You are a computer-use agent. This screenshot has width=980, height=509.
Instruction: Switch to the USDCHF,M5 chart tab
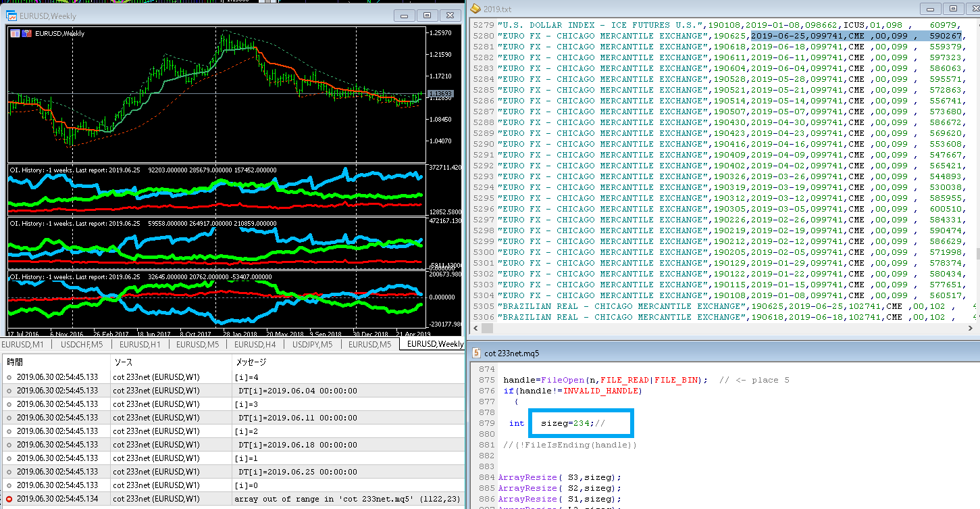pyautogui.click(x=82, y=344)
